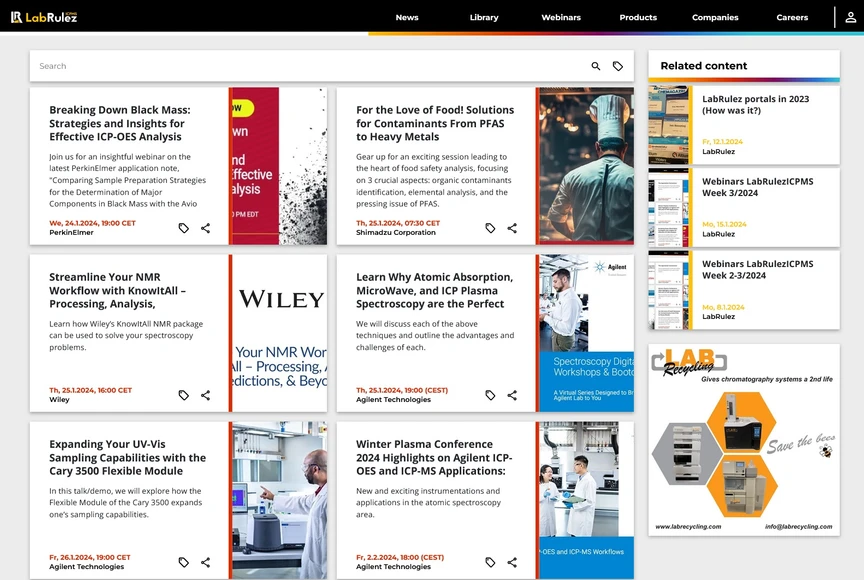
Task: Click date Th, 25.1.2024, 19:00 (CEST)
Action: (402, 390)
